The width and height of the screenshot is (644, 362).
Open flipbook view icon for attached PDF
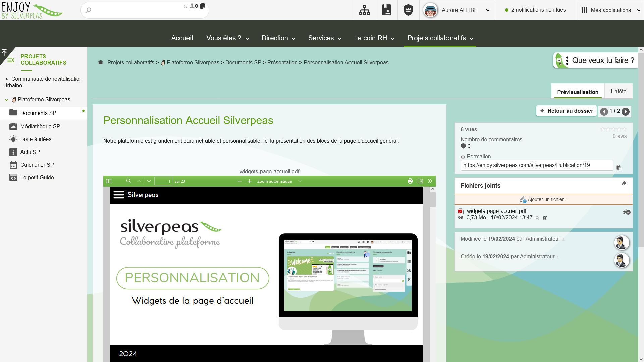coord(545,218)
